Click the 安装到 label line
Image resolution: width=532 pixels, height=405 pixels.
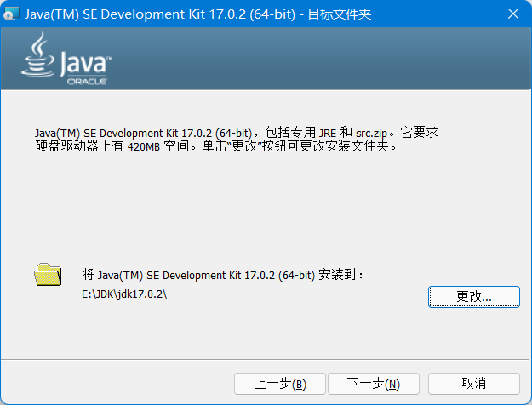pyautogui.click(x=222, y=275)
